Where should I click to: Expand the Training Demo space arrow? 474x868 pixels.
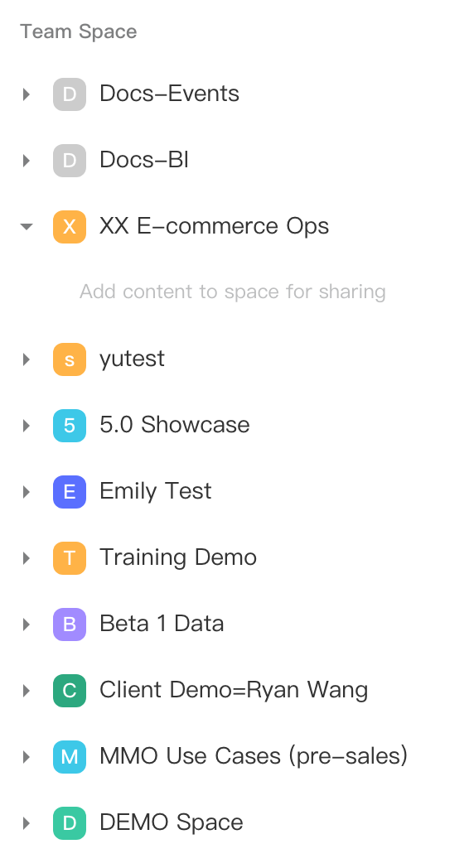[26, 558]
